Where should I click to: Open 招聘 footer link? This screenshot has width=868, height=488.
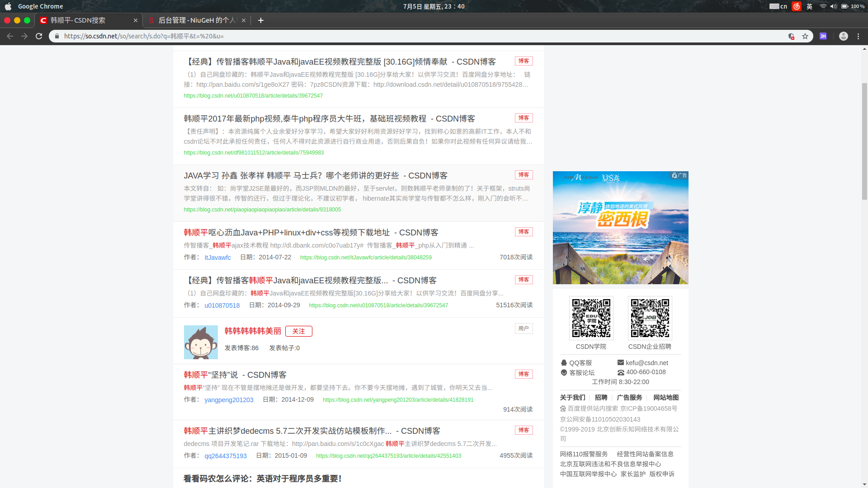pos(601,398)
